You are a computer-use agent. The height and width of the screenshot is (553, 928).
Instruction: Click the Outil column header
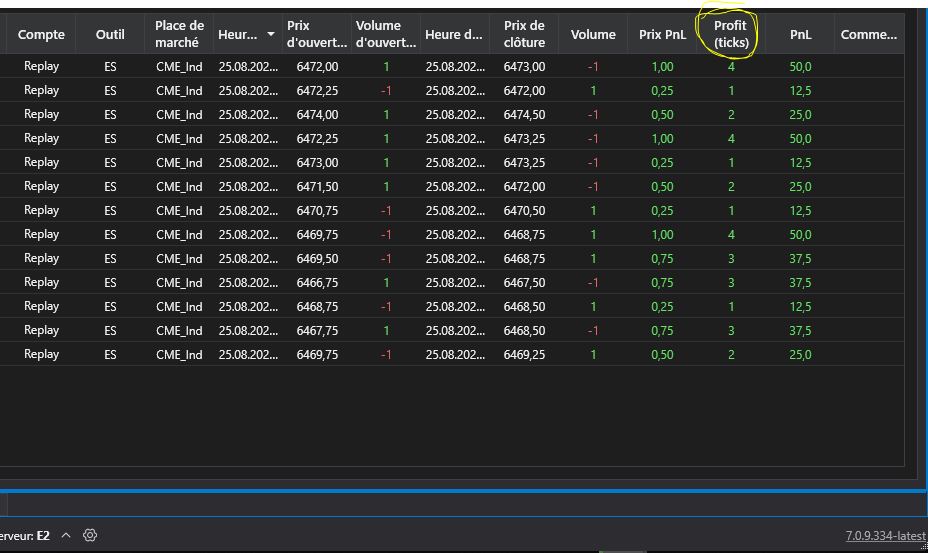[110, 34]
